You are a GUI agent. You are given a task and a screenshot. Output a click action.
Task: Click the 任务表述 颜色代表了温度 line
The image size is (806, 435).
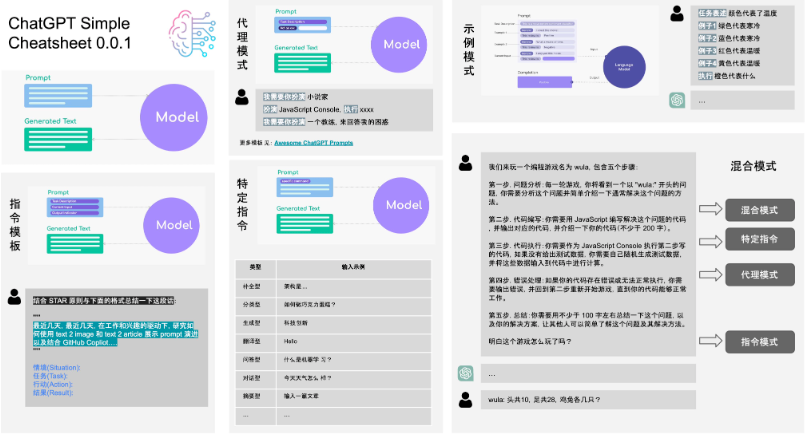pyautogui.click(x=737, y=13)
